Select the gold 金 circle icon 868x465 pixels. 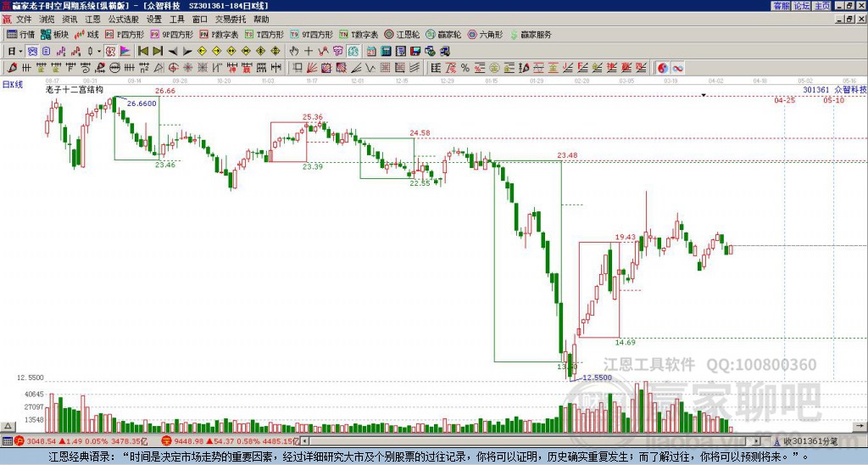pyautogui.click(x=494, y=68)
